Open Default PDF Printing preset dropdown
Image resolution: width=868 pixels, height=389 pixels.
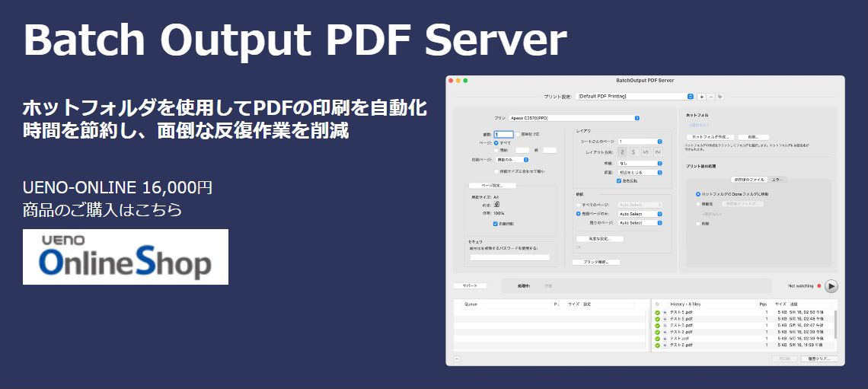click(635, 96)
